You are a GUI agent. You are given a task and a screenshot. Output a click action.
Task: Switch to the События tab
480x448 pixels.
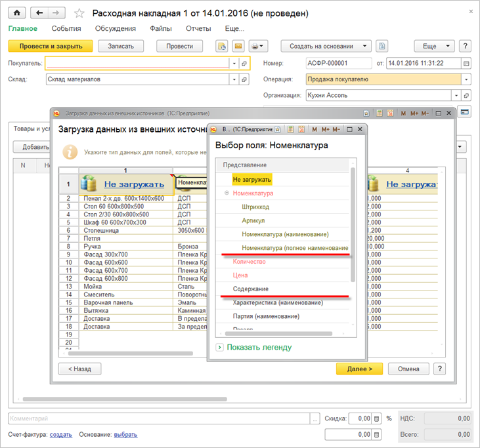(66, 29)
